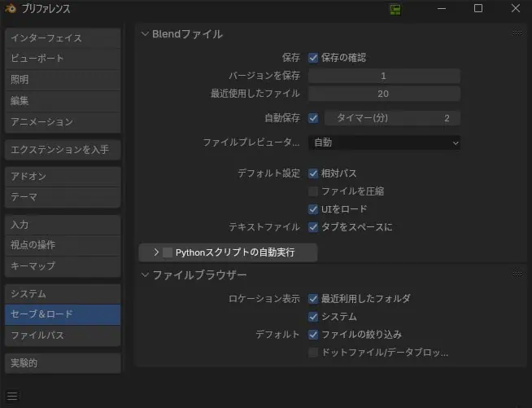Image resolution: width=532 pixels, height=408 pixels.
Task: Expand Pythonスクリプトの自動実行 subpanel arrow
Action: coord(155,252)
